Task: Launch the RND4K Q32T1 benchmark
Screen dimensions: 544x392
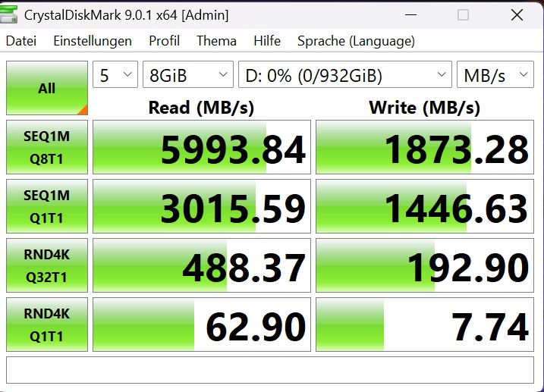Action: [46, 265]
